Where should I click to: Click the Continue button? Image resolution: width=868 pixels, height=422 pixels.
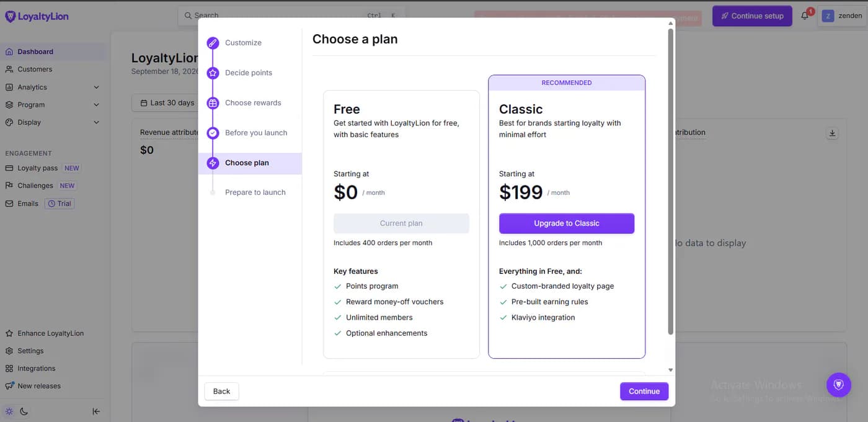pos(644,391)
